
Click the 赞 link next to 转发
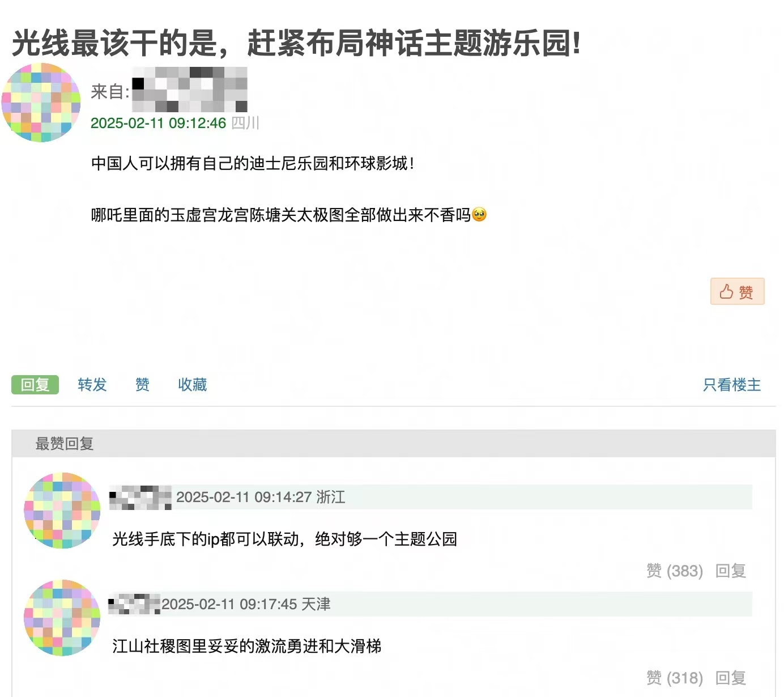pyautogui.click(x=142, y=385)
